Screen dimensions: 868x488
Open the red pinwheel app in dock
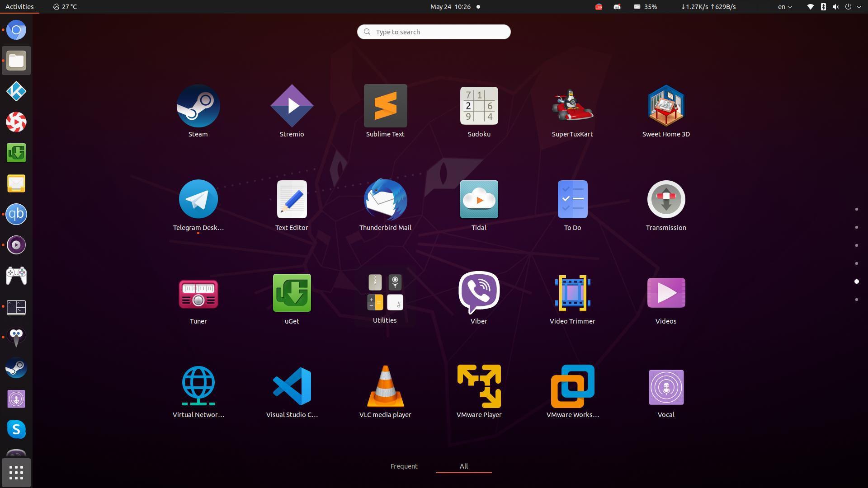(16, 122)
